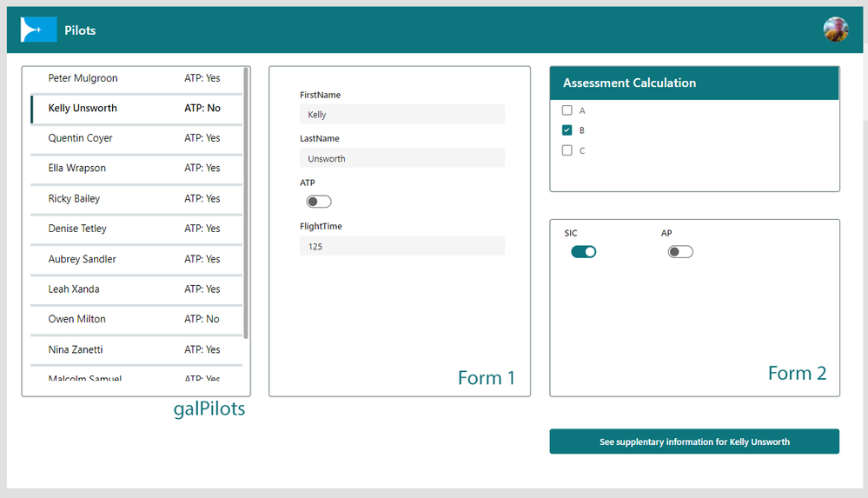Check the C assessment checkbox
Viewport: 868px width, 498px height.
point(567,150)
